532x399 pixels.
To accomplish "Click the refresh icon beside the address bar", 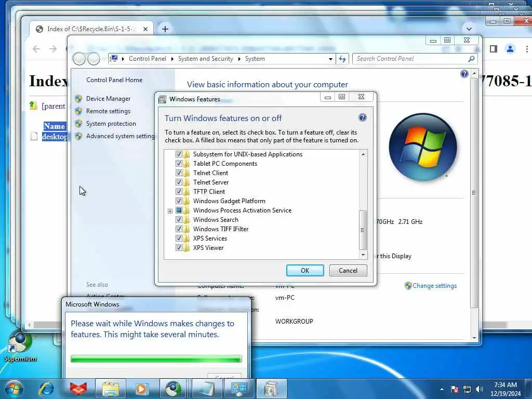I will pyautogui.click(x=343, y=59).
